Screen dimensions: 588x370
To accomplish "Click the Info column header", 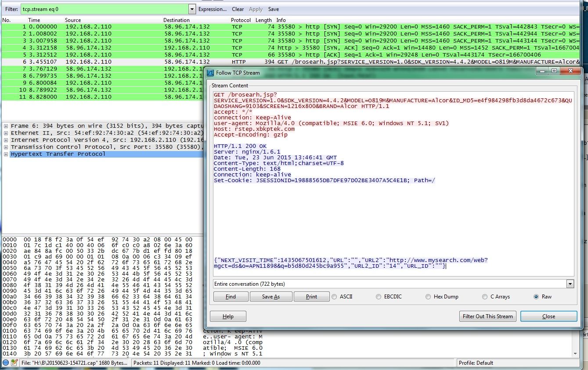I will pos(281,20).
